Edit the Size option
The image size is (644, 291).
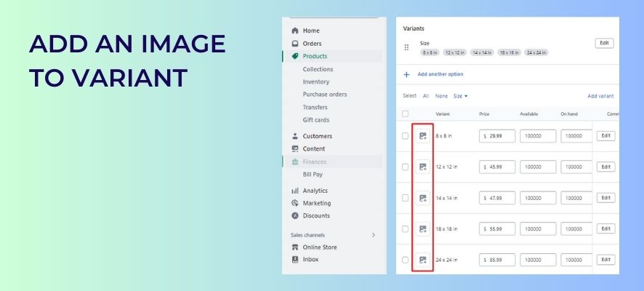pyautogui.click(x=604, y=43)
